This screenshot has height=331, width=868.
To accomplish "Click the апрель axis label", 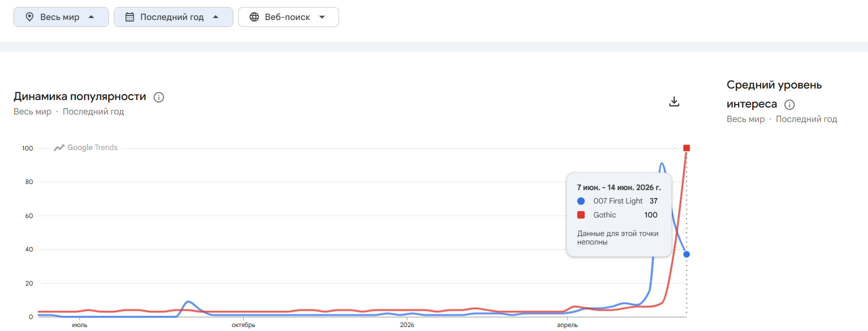I will [x=567, y=325].
